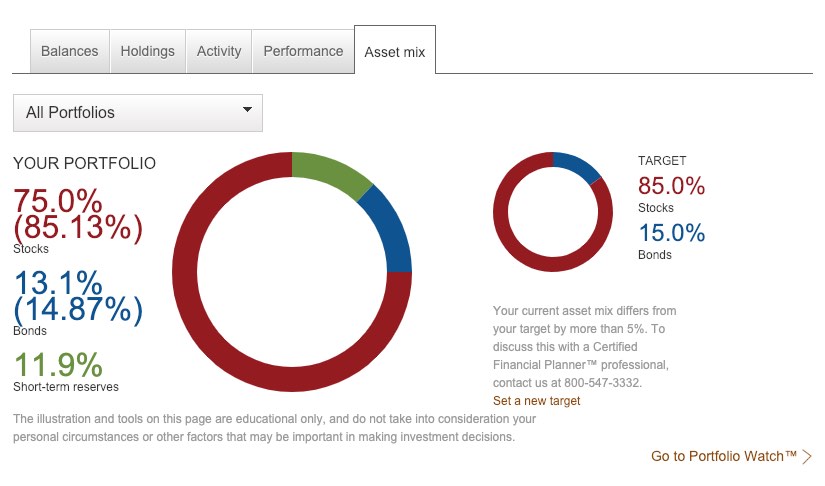View the Performance tab
This screenshot has height=486, width=825.
click(x=303, y=51)
